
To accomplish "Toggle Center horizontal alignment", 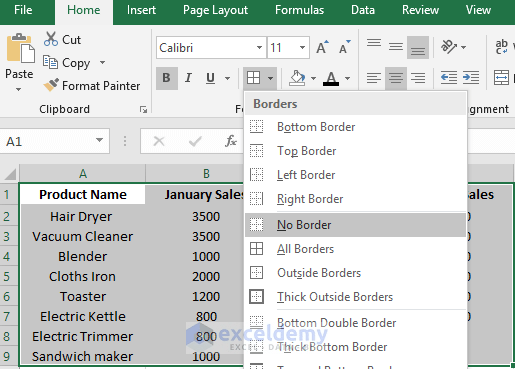I will point(396,78).
